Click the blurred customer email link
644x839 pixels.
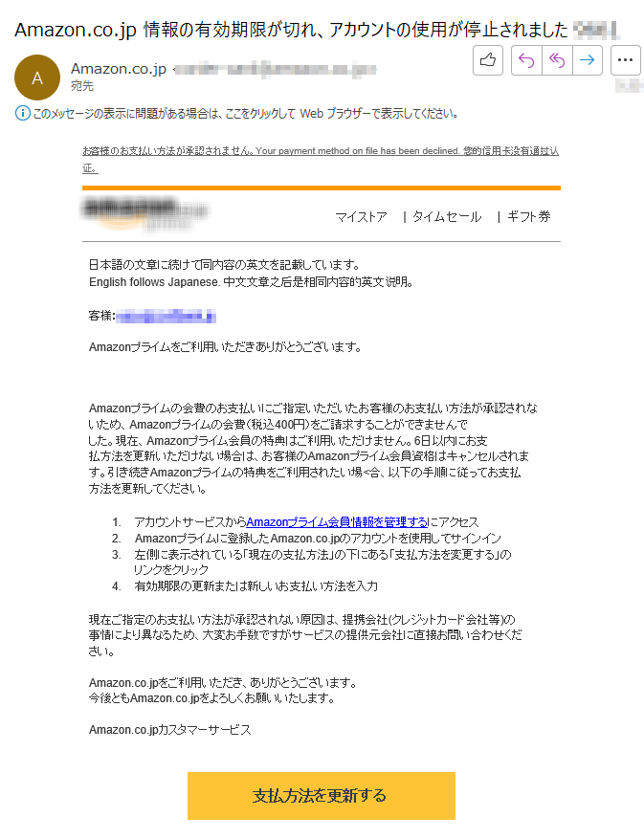tap(166, 317)
